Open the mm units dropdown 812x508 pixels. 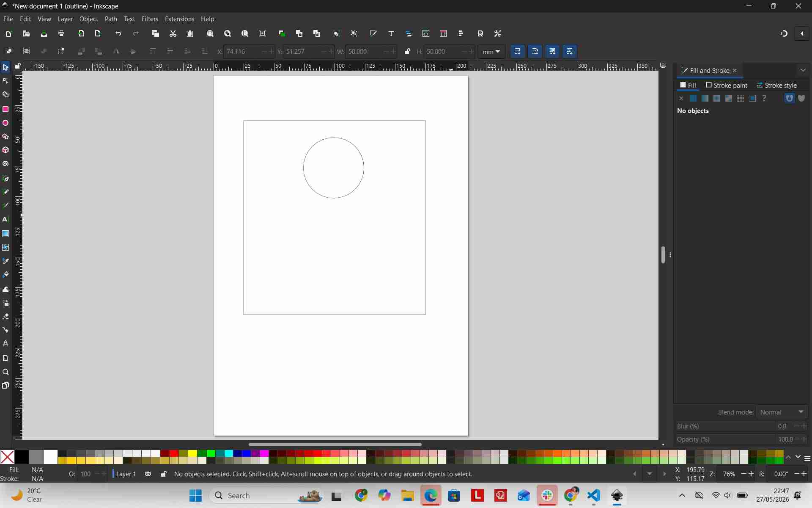tap(491, 52)
